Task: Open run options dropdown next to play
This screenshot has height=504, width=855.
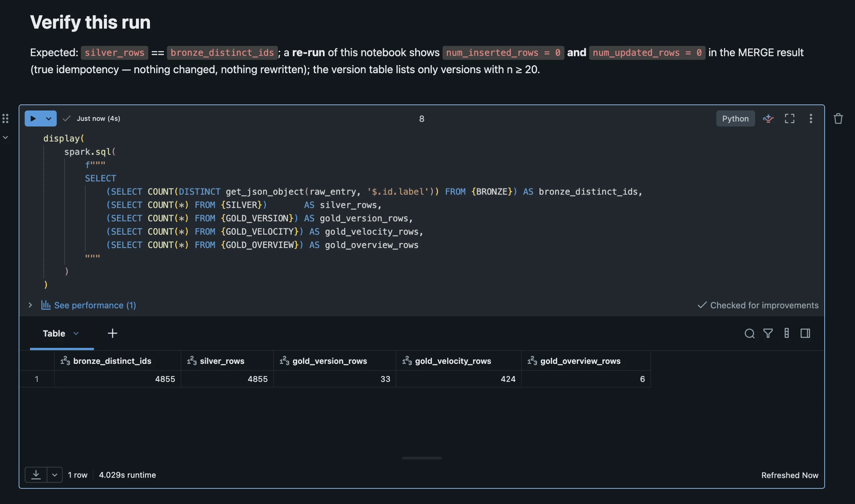Action: click(49, 118)
